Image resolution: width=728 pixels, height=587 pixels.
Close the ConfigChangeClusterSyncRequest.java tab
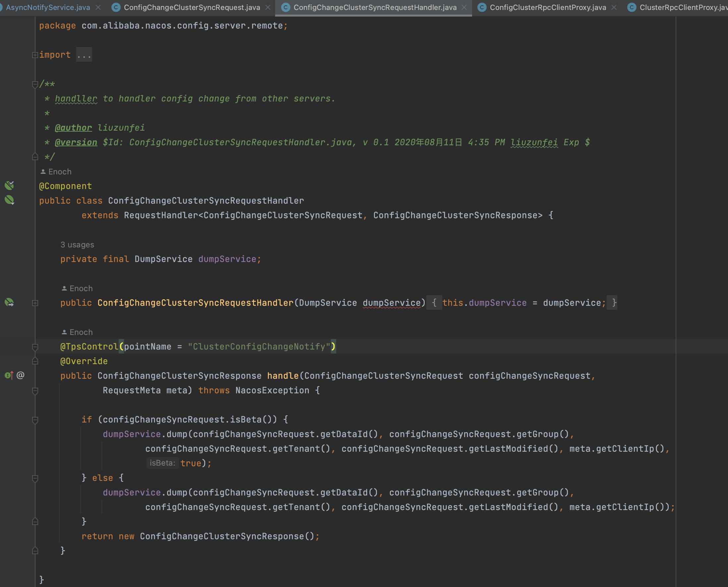point(268,7)
